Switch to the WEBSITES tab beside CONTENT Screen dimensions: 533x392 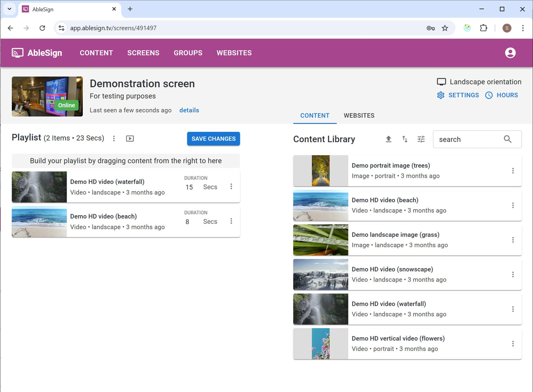[359, 115]
